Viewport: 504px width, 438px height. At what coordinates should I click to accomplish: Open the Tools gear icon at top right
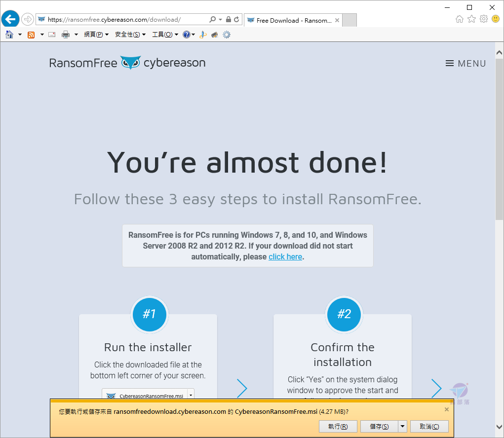[x=484, y=19]
